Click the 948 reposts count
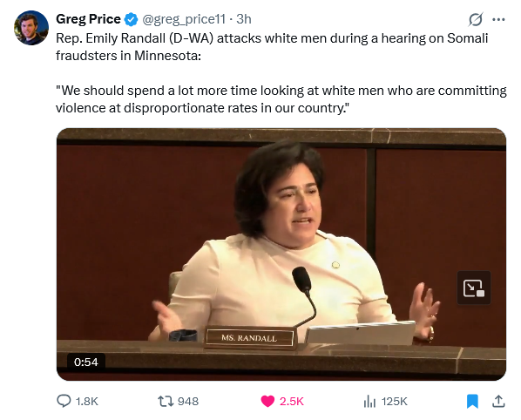521x420 pixels. [188, 402]
